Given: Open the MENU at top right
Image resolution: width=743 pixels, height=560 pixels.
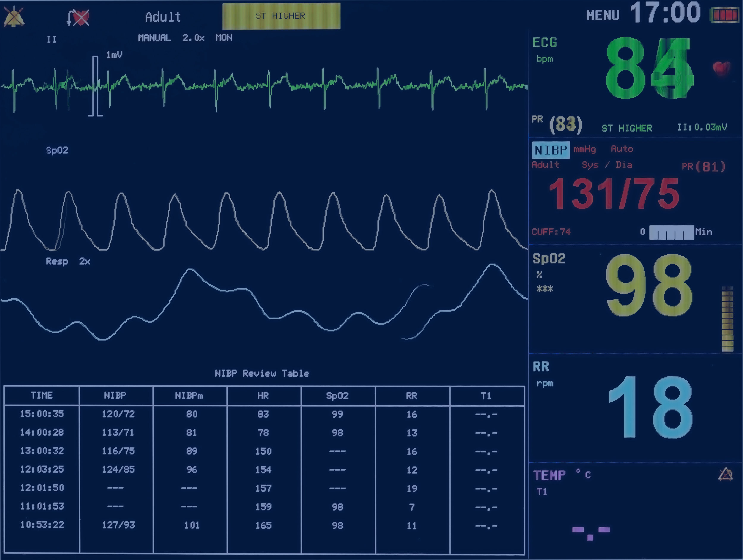Looking at the screenshot, I should [603, 15].
